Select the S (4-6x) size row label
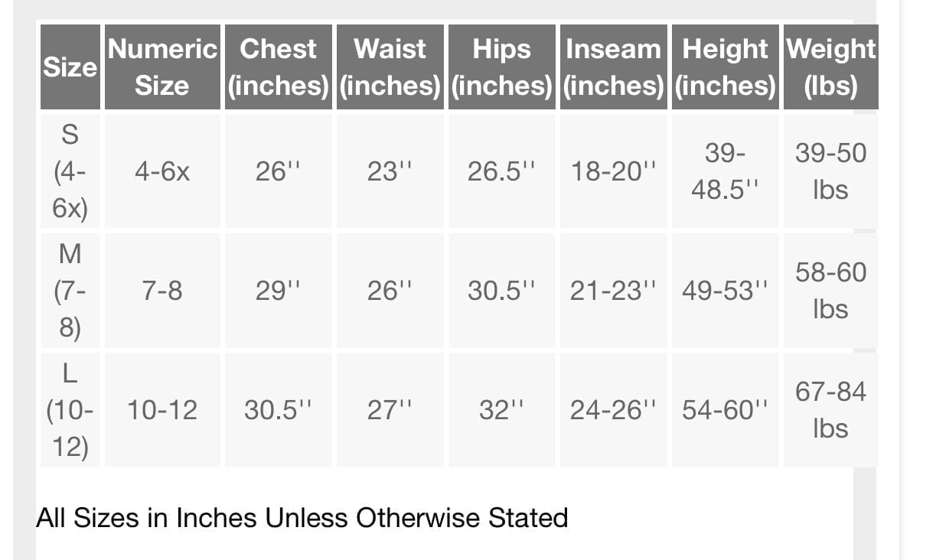936x560 pixels. 70,171
